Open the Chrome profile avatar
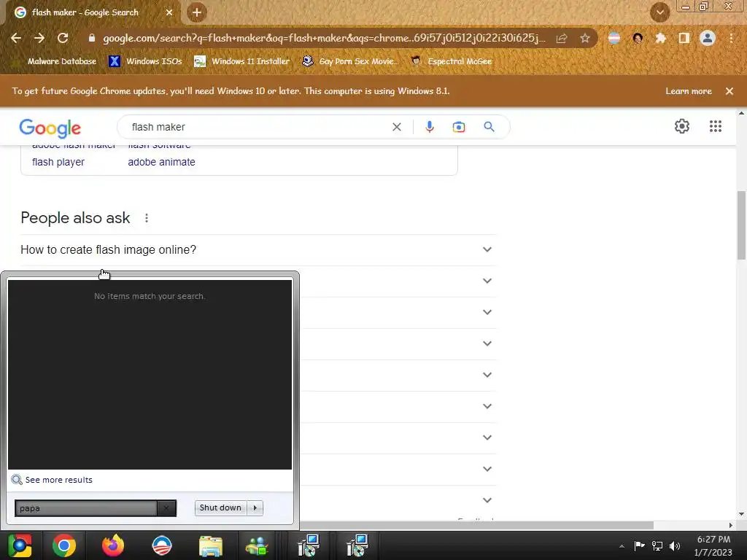This screenshot has height=560, width=747. tap(708, 38)
